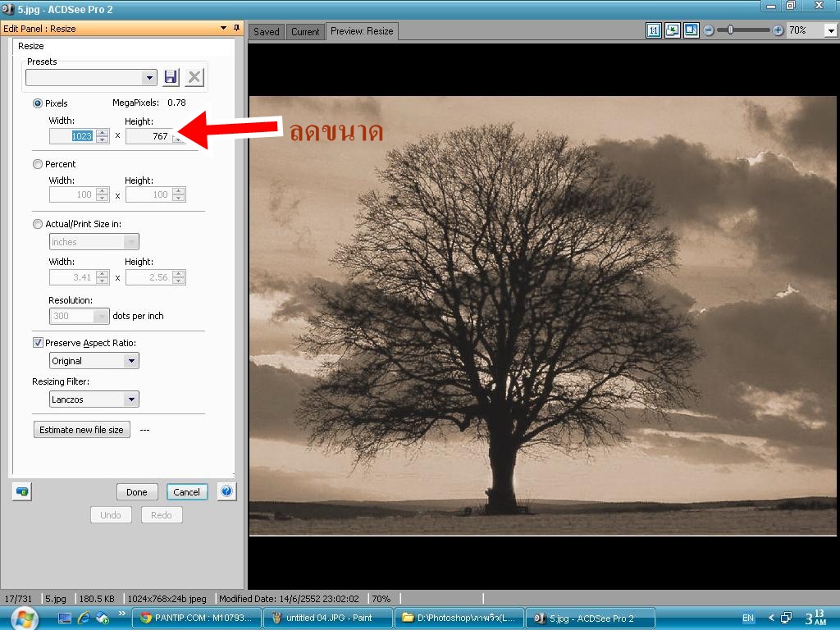Open the help icon beside Cancel
Screen dimensions: 840x630
click(x=226, y=491)
